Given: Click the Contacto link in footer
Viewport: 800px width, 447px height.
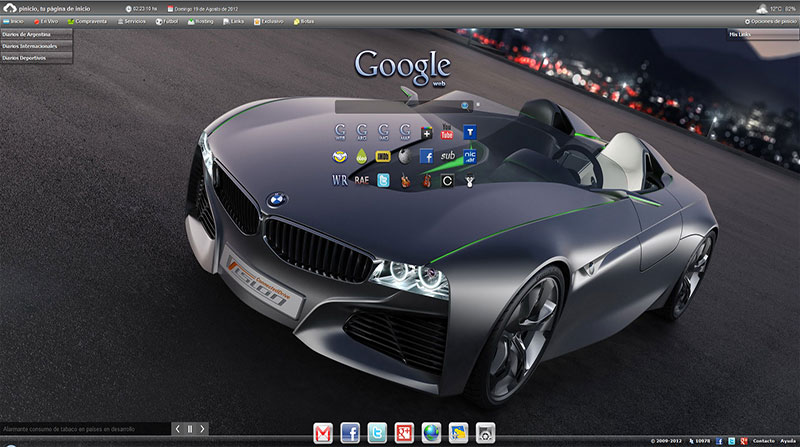Looking at the screenshot, I should click(764, 440).
